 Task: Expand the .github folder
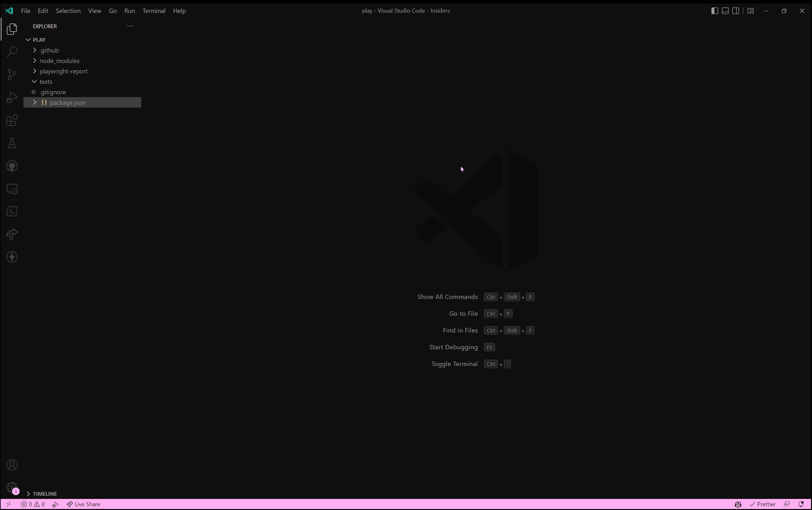(35, 50)
